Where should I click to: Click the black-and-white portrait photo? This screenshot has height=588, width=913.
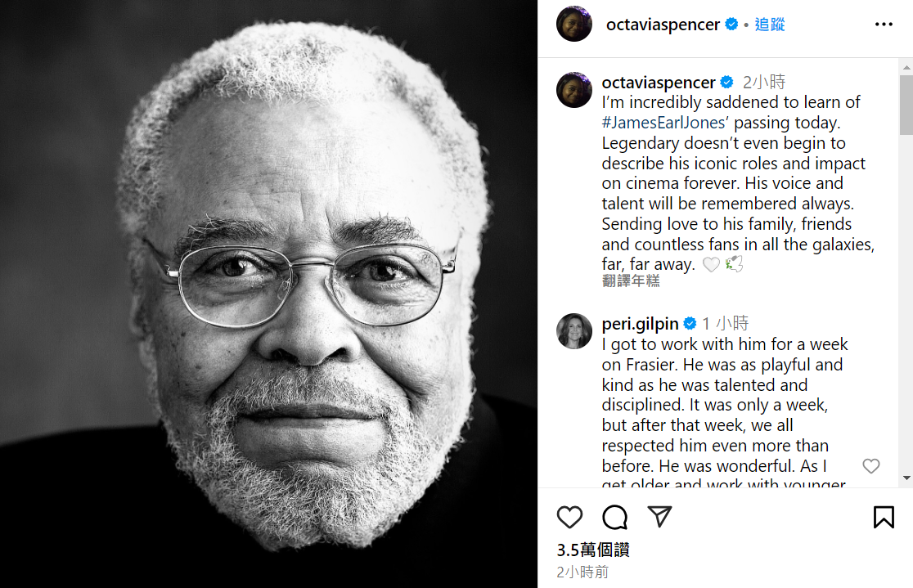(268, 294)
